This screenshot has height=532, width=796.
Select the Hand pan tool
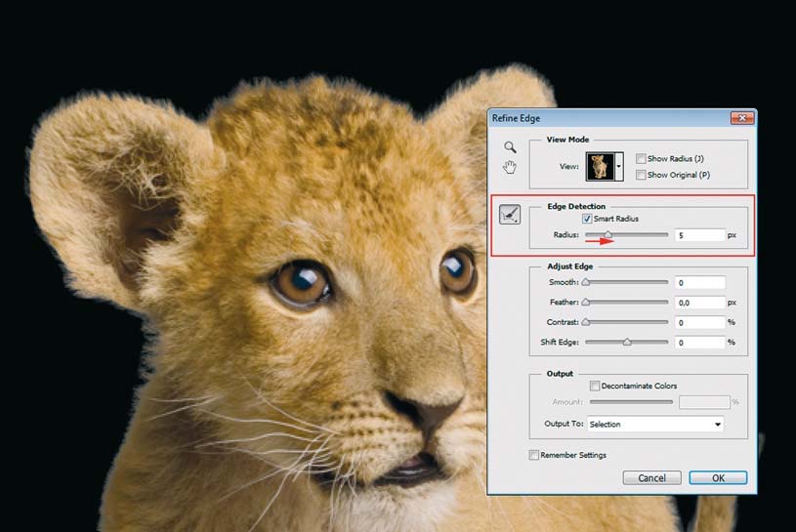click(x=509, y=167)
